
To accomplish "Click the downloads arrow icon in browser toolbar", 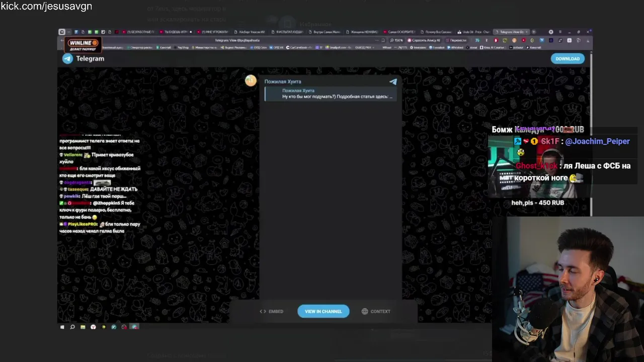I will click(x=588, y=40).
